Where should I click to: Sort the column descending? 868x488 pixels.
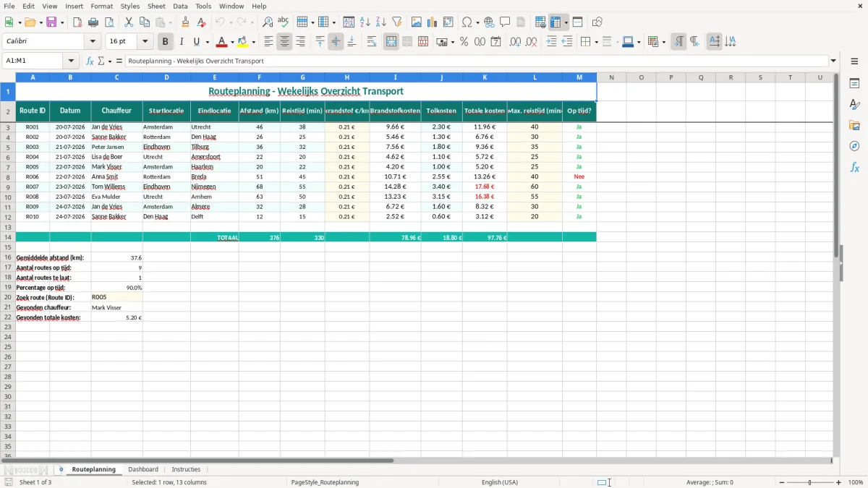[x=381, y=22]
